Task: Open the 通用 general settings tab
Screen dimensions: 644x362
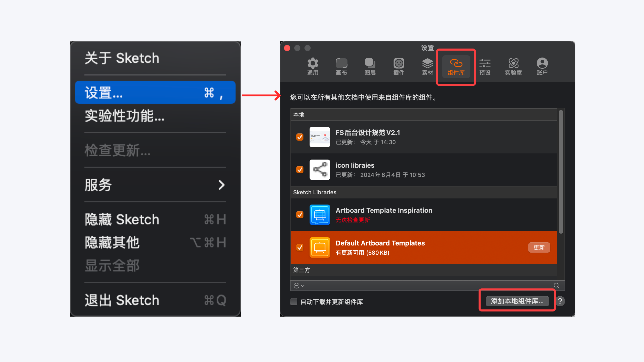Action: click(x=313, y=66)
